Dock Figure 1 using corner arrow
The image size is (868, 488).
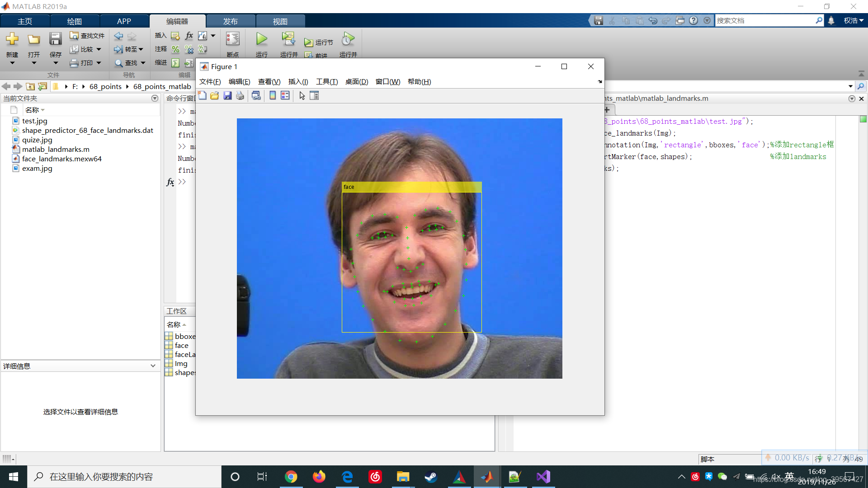click(600, 82)
